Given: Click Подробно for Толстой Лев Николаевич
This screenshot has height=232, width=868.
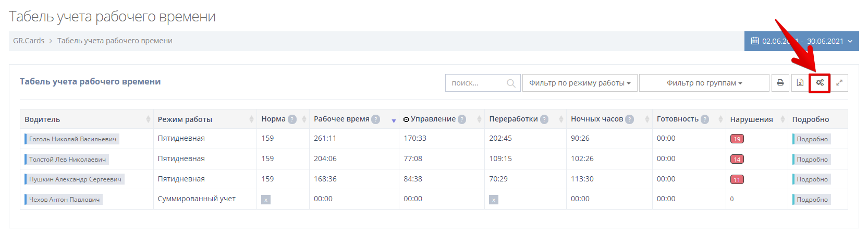Looking at the screenshot, I should click(812, 160).
